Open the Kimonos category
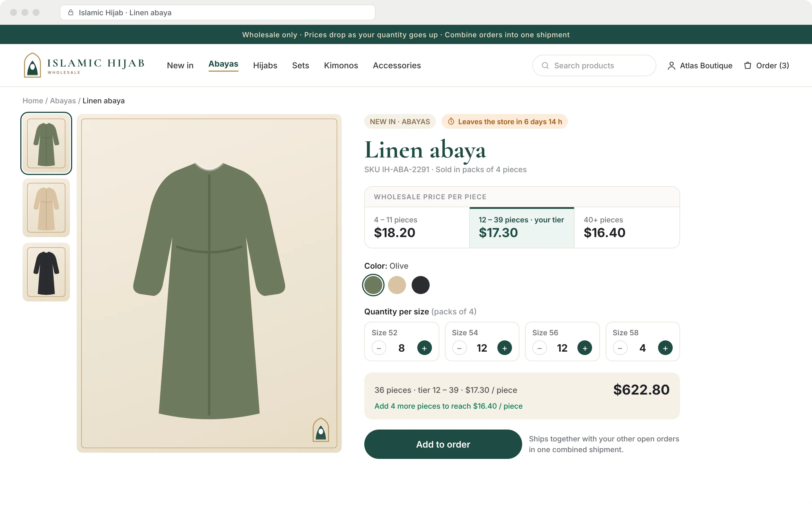The width and height of the screenshot is (812, 508). (341, 65)
